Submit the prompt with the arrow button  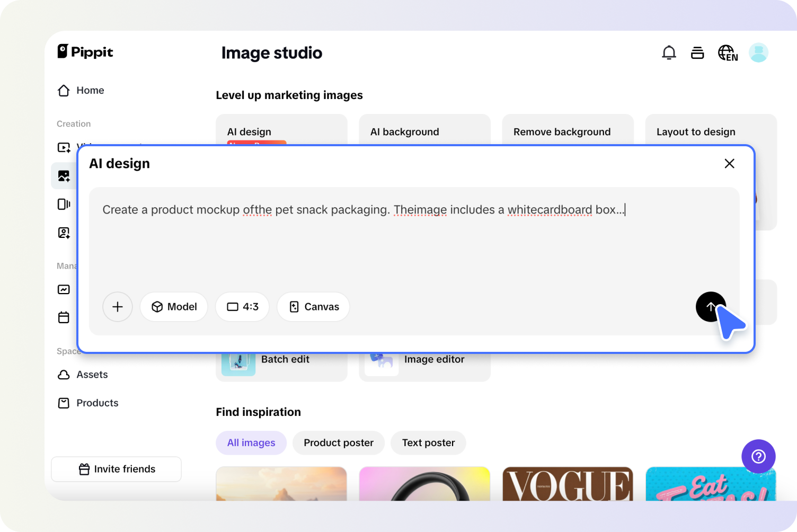(x=711, y=307)
